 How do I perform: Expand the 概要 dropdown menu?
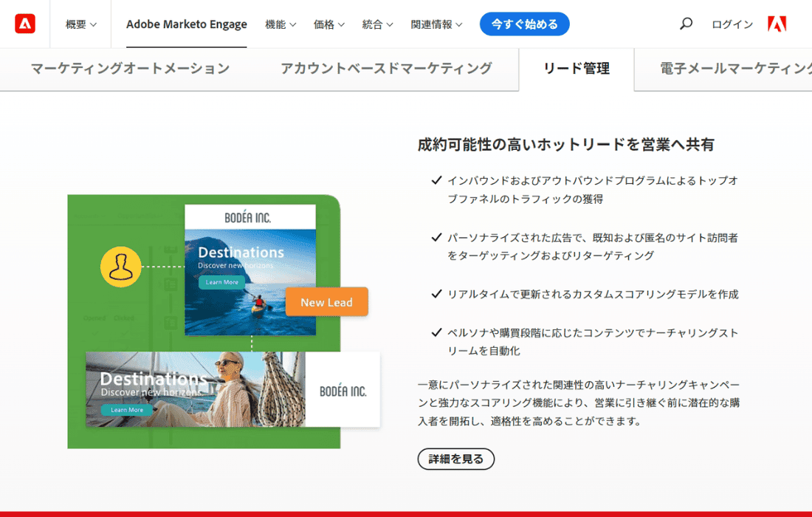pyautogui.click(x=80, y=24)
